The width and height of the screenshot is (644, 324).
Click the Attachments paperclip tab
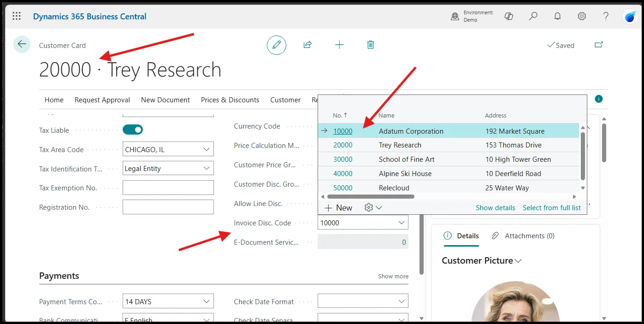(523, 236)
